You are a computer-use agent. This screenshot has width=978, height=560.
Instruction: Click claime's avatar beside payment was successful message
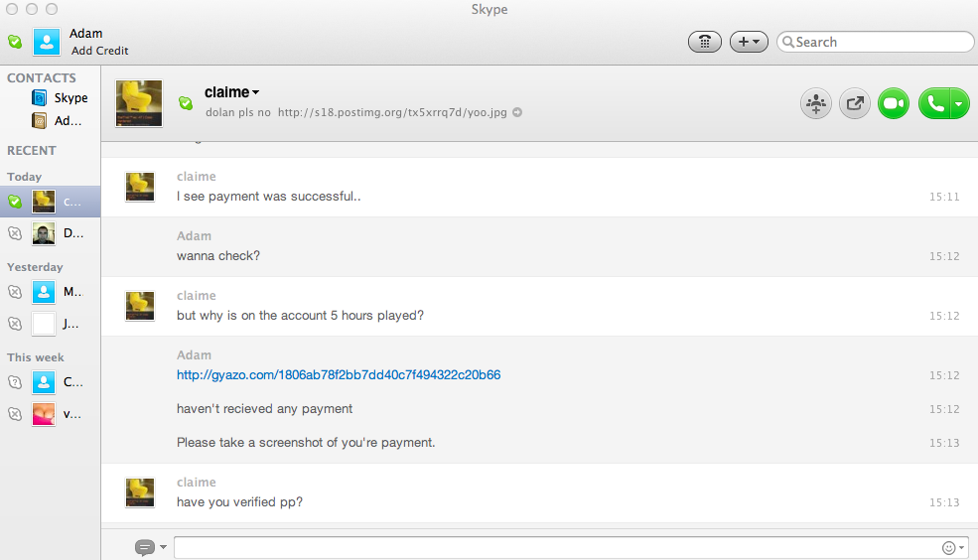coord(140,187)
